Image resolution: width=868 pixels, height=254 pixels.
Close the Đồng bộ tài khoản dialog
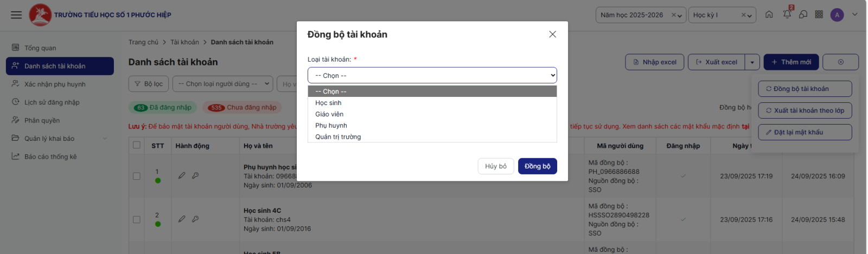[552, 34]
